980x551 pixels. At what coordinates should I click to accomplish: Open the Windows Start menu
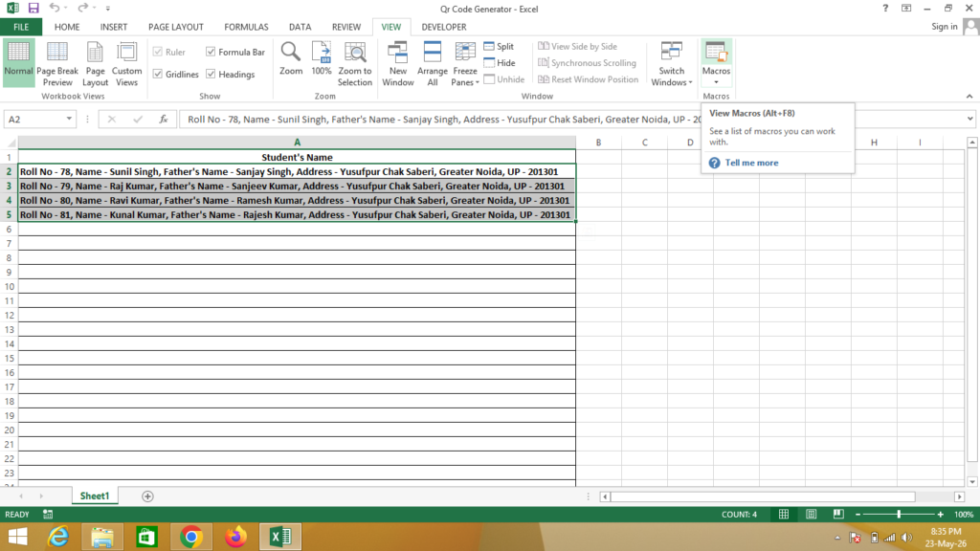(x=17, y=537)
